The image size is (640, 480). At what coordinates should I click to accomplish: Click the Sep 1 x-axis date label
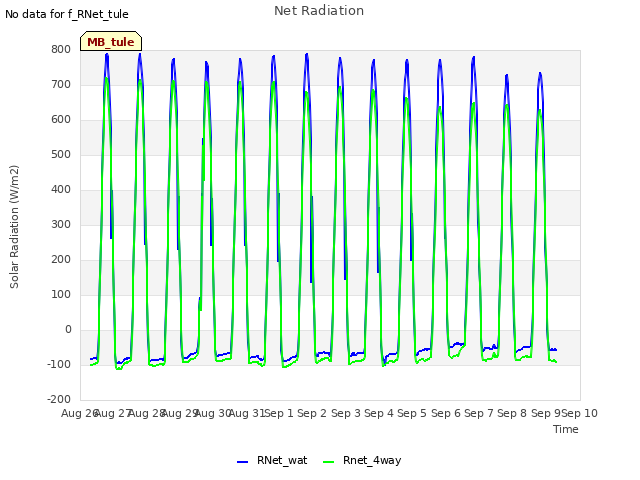click(x=279, y=413)
